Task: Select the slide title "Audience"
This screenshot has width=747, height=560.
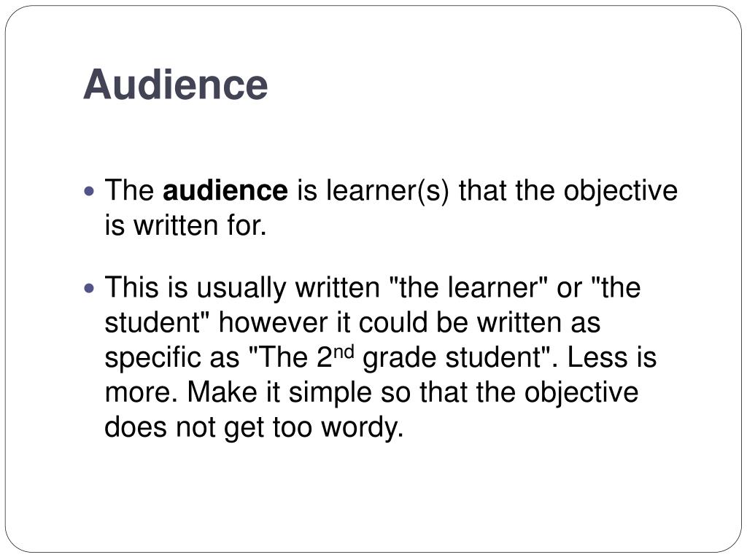Action: click(x=176, y=85)
